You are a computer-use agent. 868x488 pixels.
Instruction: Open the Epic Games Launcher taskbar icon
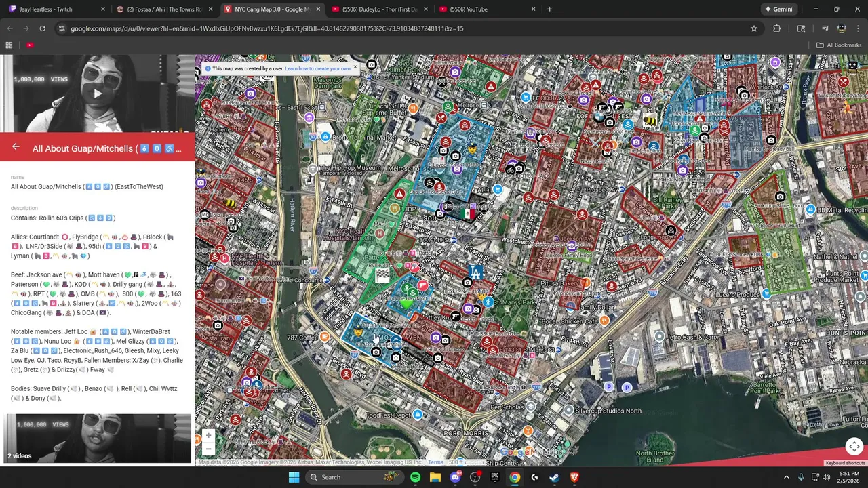(x=495, y=477)
